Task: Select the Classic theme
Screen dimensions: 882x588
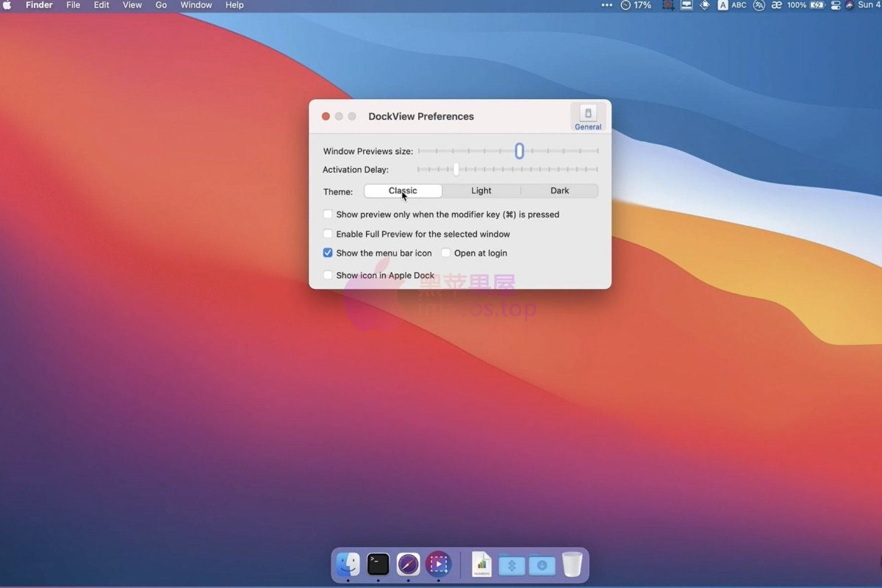Action: click(x=403, y=191)
